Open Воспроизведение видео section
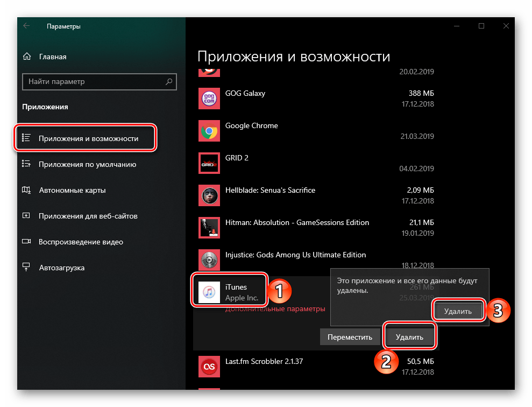Screen dimensions: 532x407 81,242
